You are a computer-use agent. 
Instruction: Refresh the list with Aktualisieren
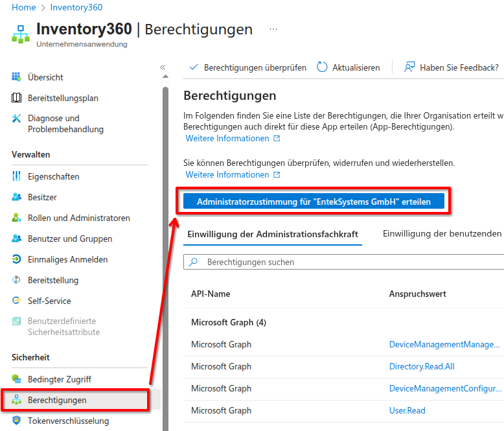click(x=349, y=67)
